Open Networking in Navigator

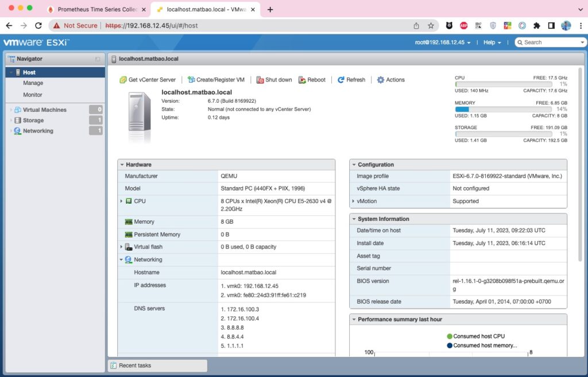[38, 131]
